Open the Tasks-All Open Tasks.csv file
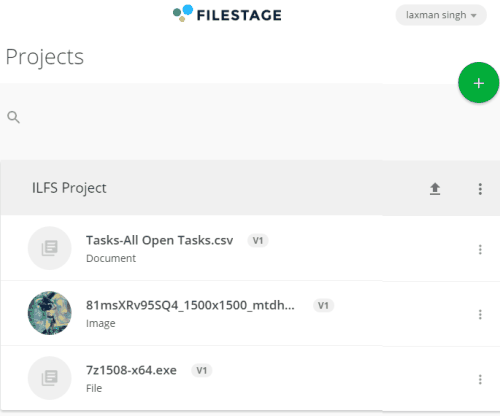Viewport: 500px width, 416px height. coord(160,240)
